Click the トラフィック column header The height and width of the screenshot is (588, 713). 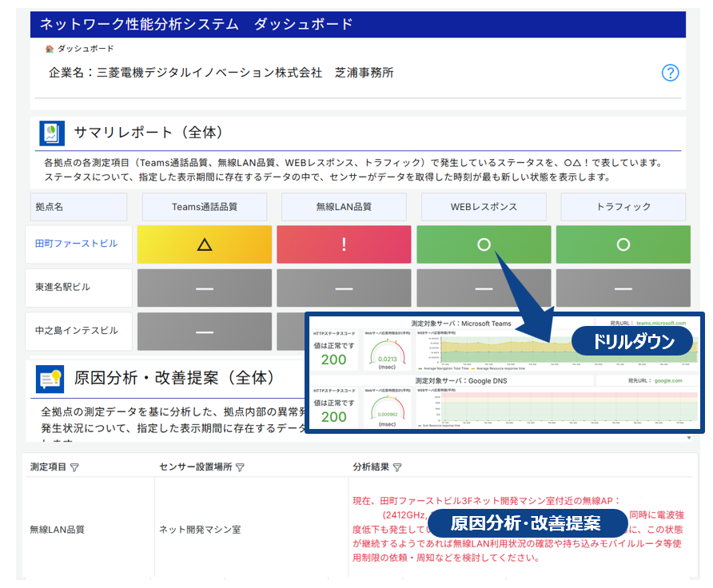[x=623, y=207]
